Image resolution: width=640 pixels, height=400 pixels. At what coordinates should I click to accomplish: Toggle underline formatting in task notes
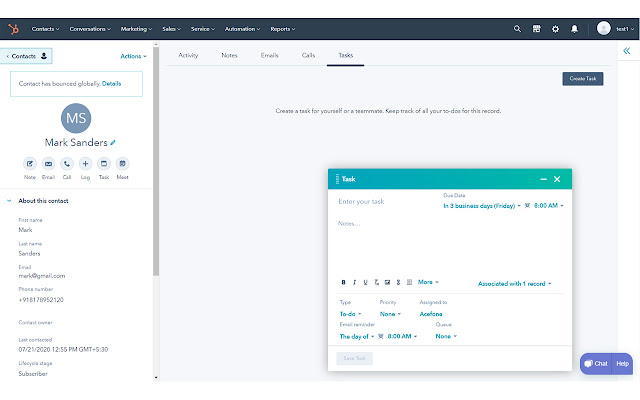coord(365,282)
